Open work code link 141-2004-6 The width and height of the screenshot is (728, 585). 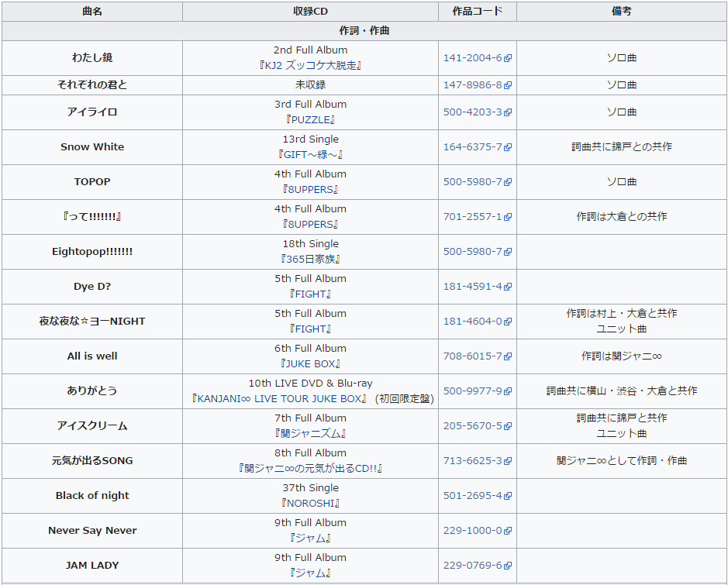pyautogui.click(x=478, y=58)
